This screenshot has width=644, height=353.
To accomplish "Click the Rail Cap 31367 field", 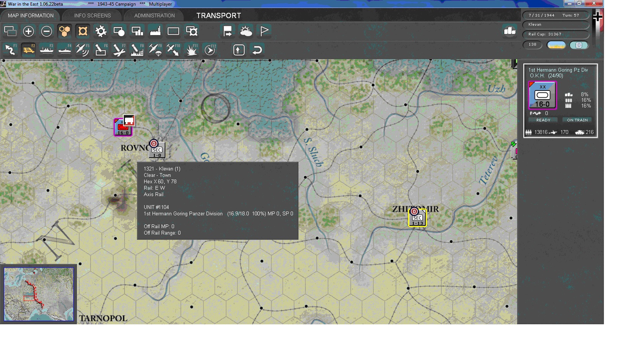I will (556, 34).
